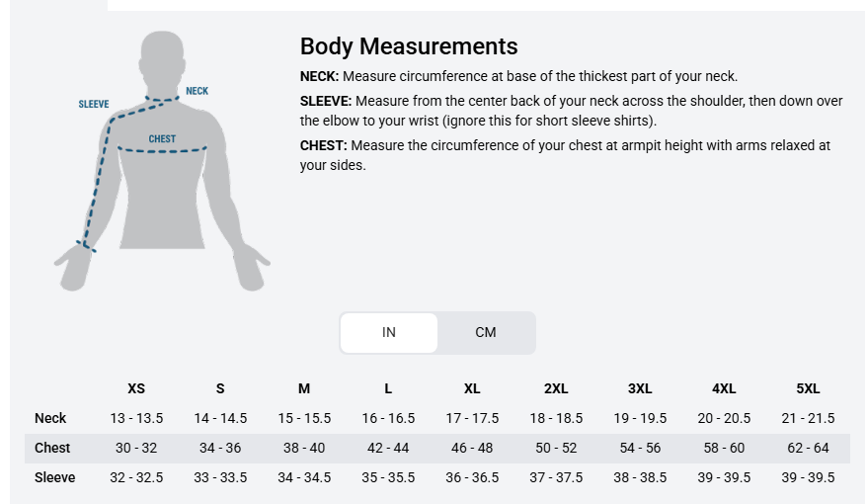Viewport: 868px width, 504px height.
Task: Click the 4XL chest value 58 - 60
Action: 724,448
